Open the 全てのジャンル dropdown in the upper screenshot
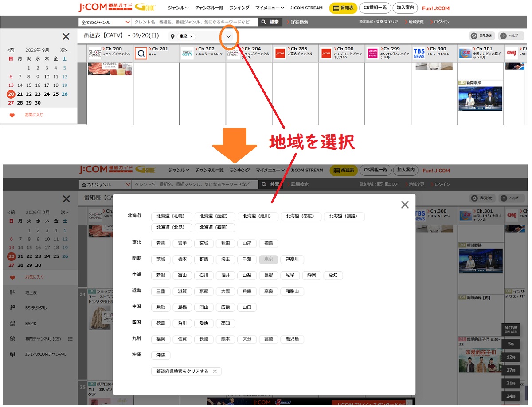Image resolution: width=532 pixels, height=407 pixels. tap(105, 22)
